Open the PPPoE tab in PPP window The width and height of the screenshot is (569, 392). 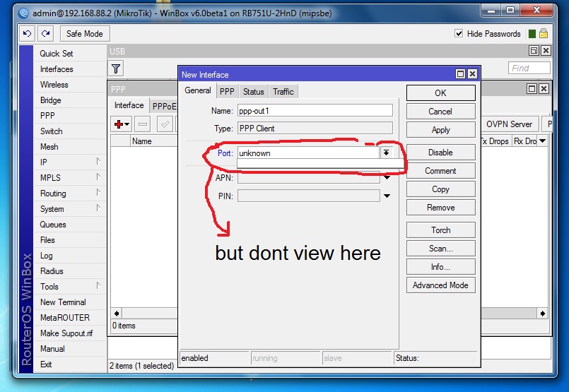(164, 106)
